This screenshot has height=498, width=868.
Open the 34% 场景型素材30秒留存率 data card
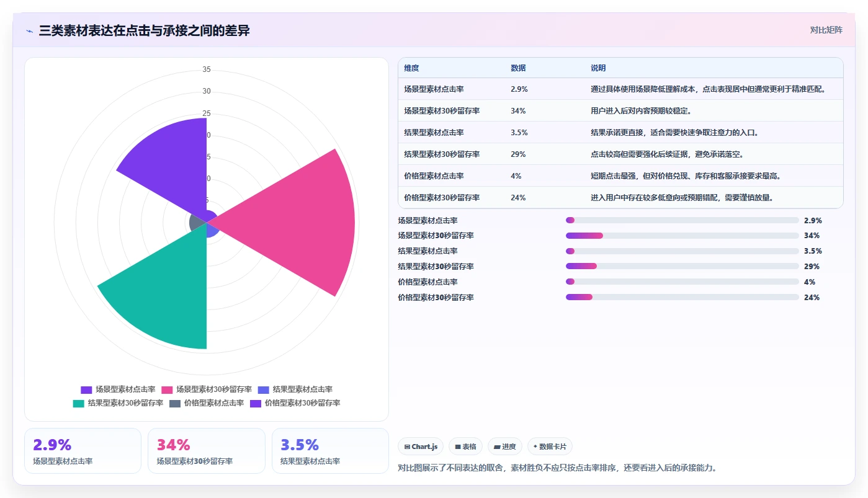click(207, 451)
